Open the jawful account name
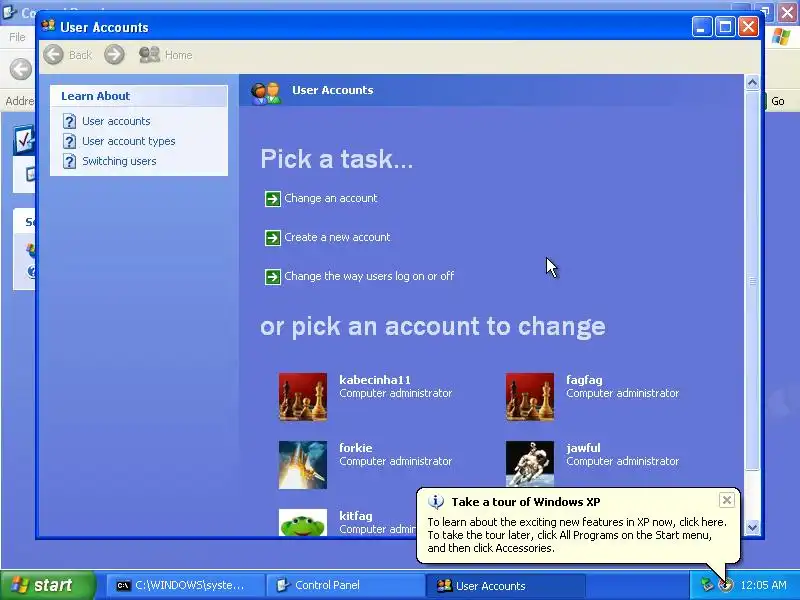 [x=583, y=447]
